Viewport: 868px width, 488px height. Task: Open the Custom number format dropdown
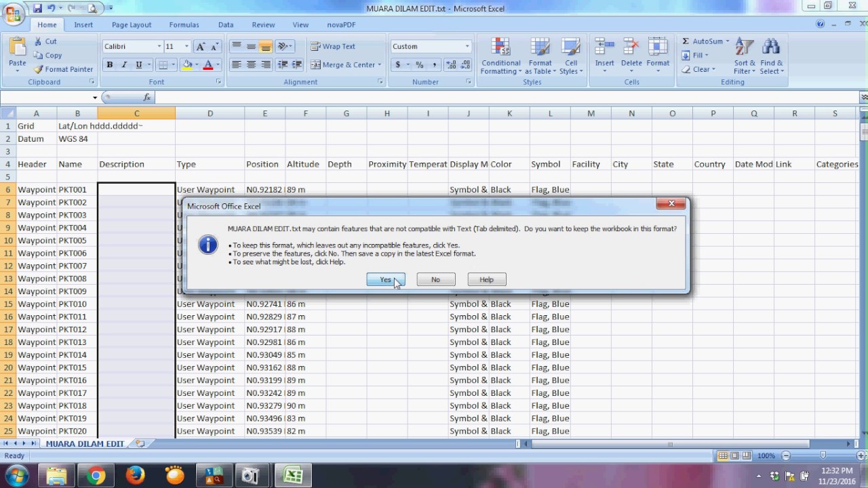tap(467, 47)
